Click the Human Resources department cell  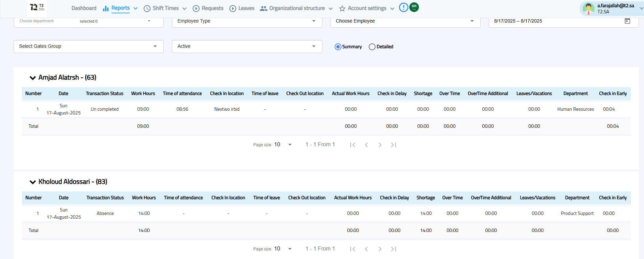pos(576,109)
